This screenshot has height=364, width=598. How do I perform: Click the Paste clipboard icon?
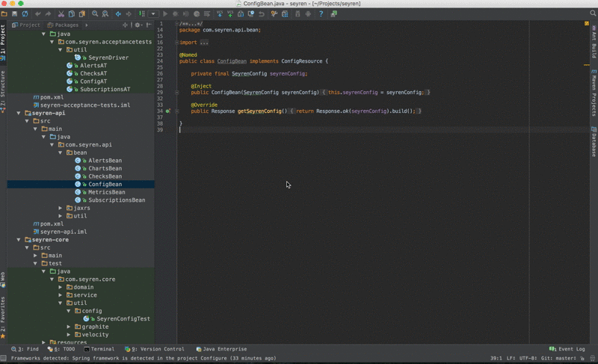(x=81, y=13)
